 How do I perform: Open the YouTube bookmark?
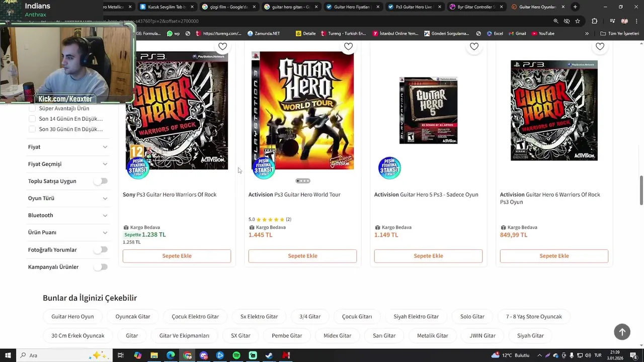click(543, 33)
